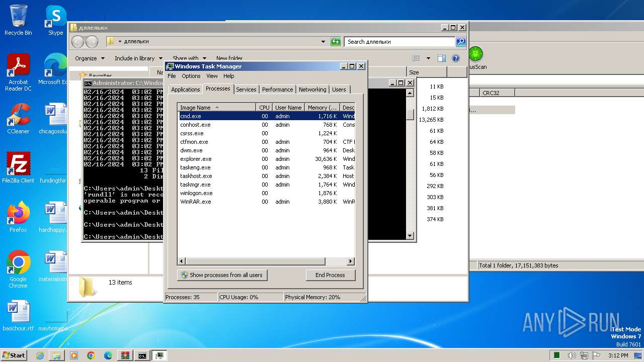The image size is (644, 362).
Task: Click WinRAR icon in the taskbar
Action: pos(125,355)
